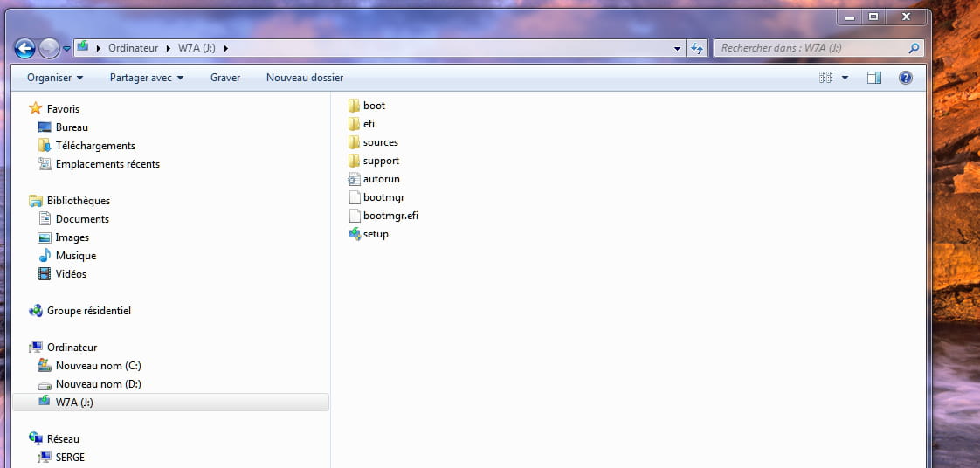The width and height of the screenshot is (980, 468).
Task: Select Ordinateur in the address breadcrumb
Action: 133,48
